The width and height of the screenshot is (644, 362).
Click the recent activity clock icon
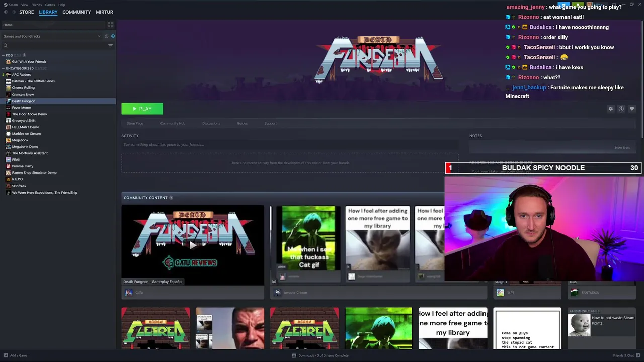coord(106,36)
